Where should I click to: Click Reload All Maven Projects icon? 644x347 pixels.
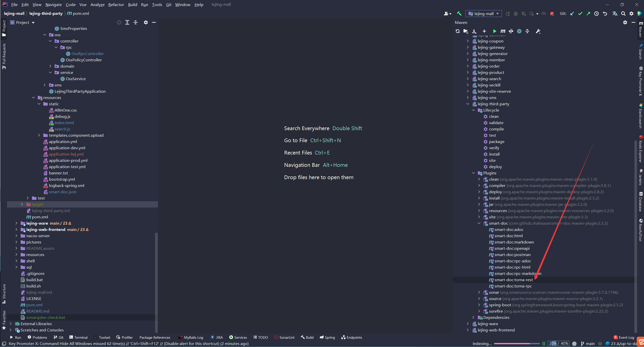(x=457, y=31)
